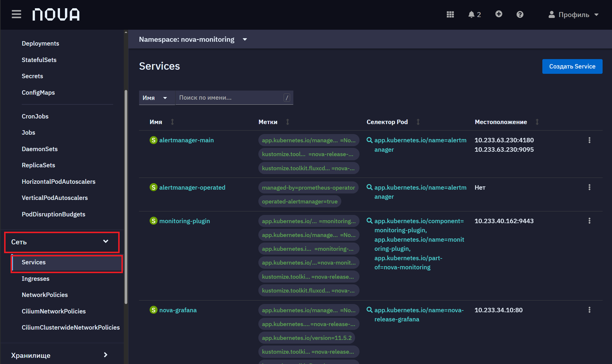Open DaemonSets in the sidebar
The width and height of the screenshot is (612, 364).
tap(40, 149)
